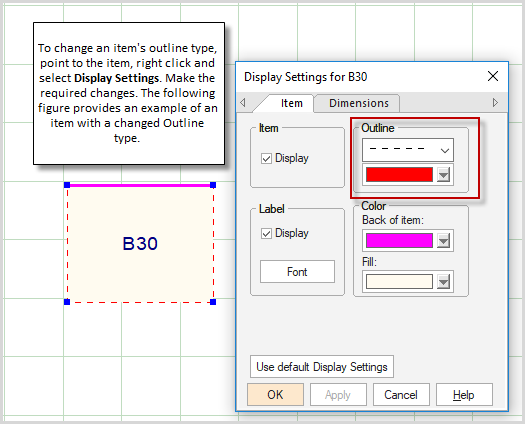The image size is (525, 424).
Task: Expand the Back of item color dropdown
Action: coord(443,241)
